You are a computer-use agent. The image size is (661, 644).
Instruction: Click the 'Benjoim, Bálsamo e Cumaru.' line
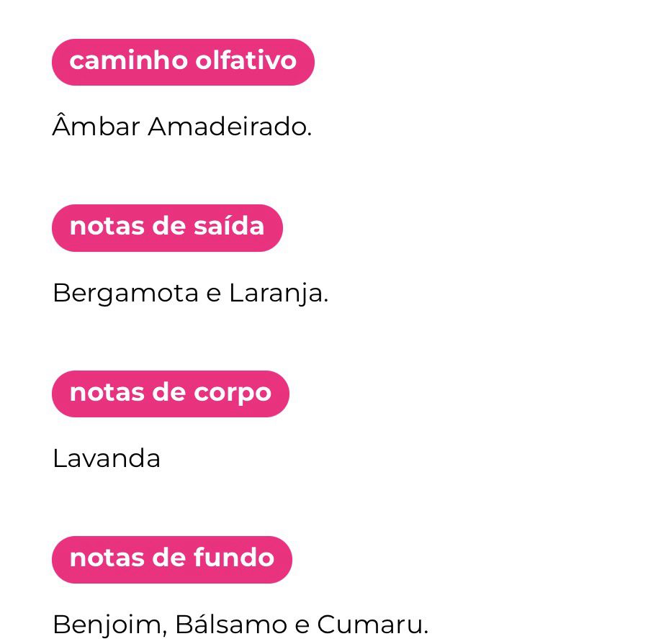(x=240, y=625)
